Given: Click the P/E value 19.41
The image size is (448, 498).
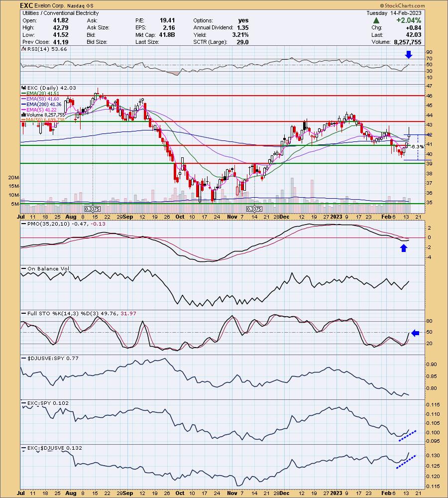Looking at the screenshot, I should tap(167, 20).
